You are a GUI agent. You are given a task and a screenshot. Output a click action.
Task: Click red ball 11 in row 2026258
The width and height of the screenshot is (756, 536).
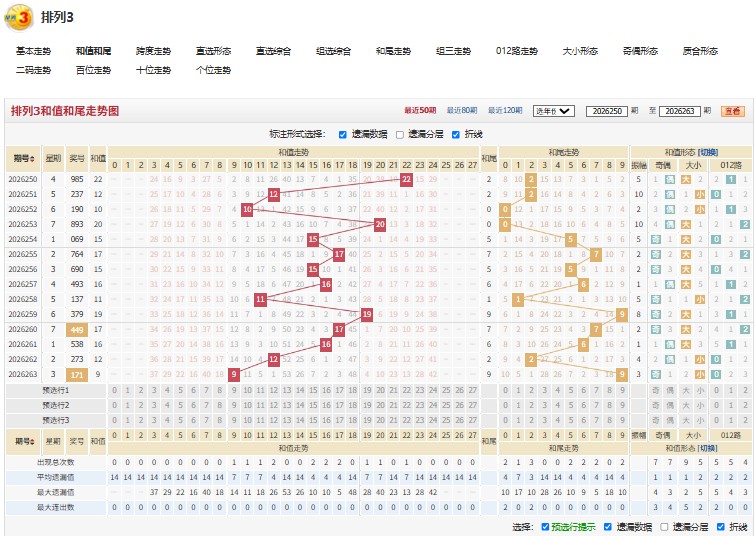click(260, 299)
